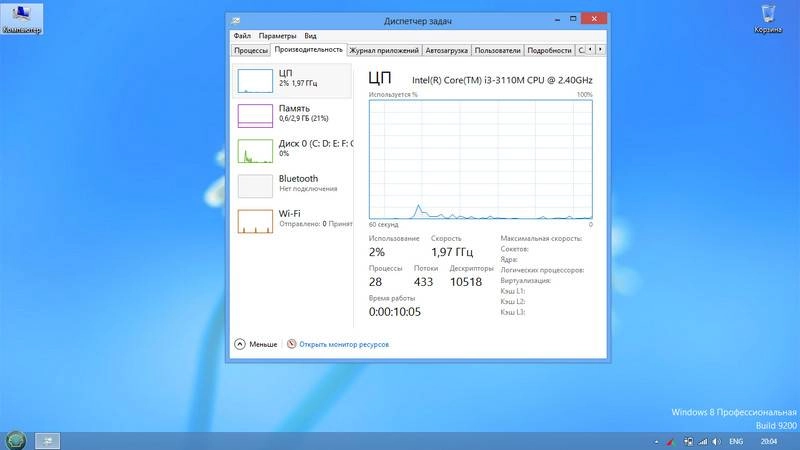This screenshot has width=800, height=450.
Task: Click the uptime 0:00:10:05 value
Action: pyautogui.click(x=395, y=312)
